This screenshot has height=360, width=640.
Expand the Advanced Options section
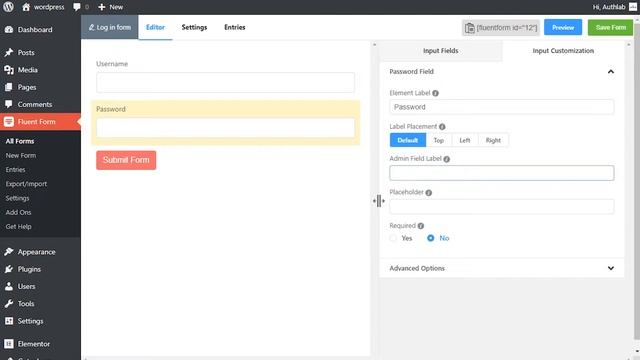611,268
